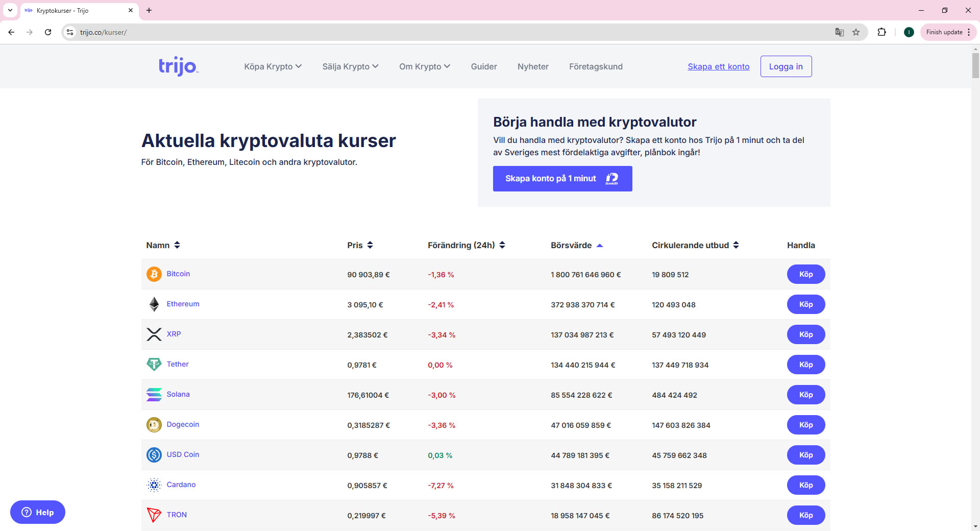Viewport: 980px width, 531px height.
Task: Open the Cardano name link
Action: [x=181, y=485]
